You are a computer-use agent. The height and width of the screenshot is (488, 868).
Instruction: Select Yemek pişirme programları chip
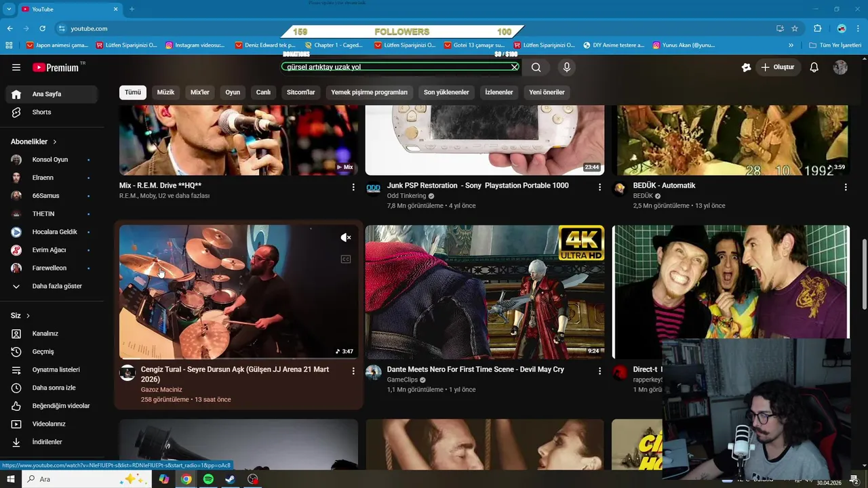pos(370,92)
